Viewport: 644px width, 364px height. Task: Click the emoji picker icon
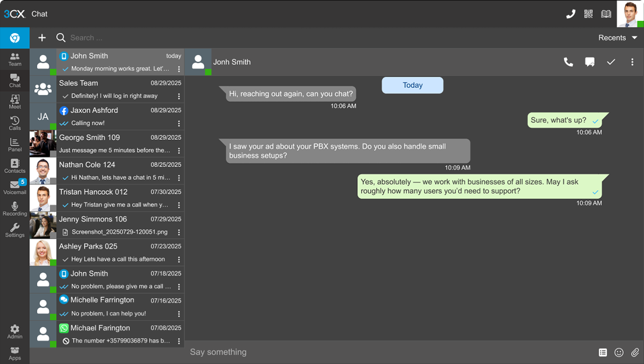pyautogui.click(x=619, y=352)
